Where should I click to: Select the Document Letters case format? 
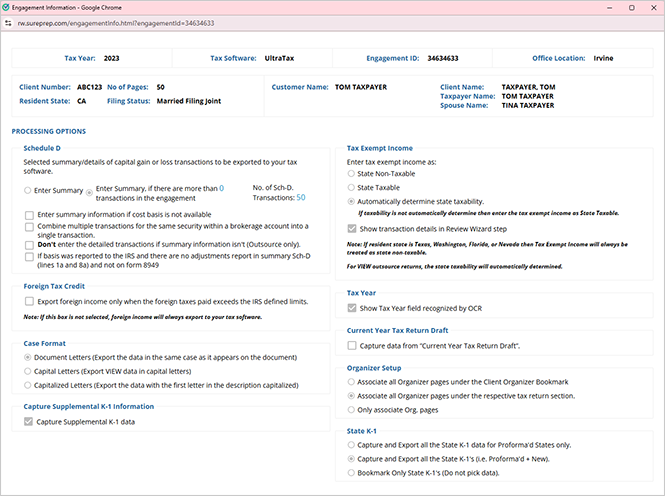[28, 357]
